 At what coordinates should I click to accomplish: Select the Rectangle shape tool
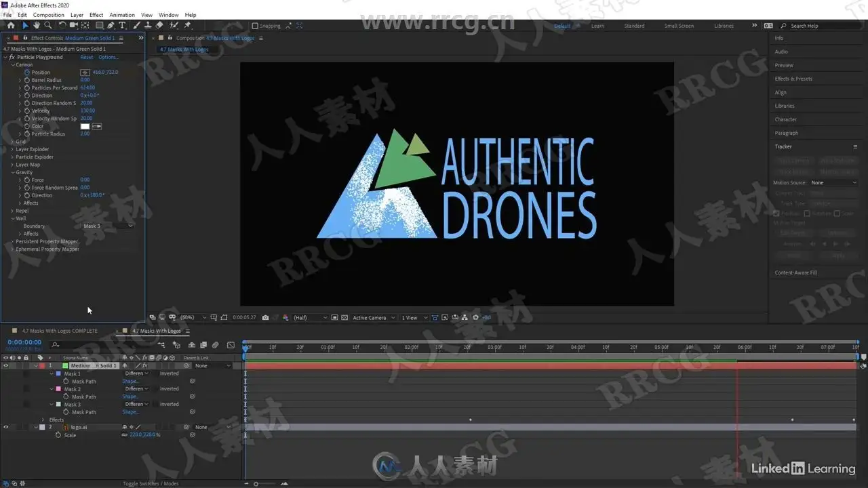point(99,26)
